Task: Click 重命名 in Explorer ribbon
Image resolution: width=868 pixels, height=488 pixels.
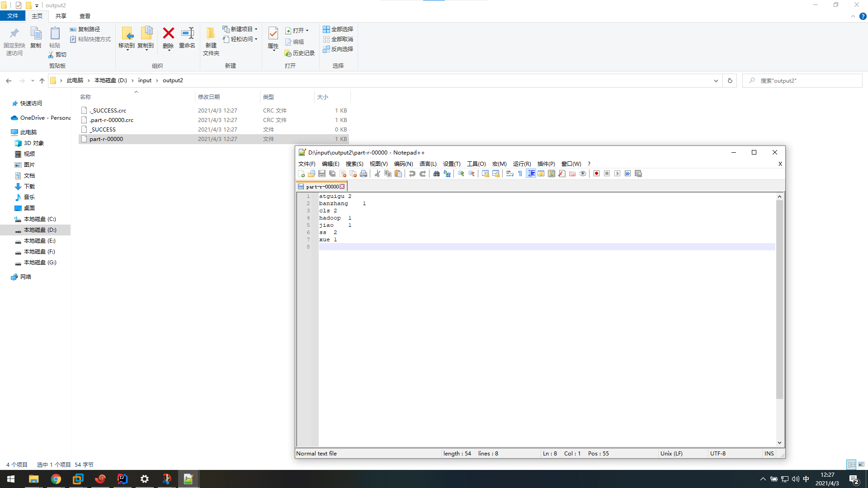Action: pos(187,39)
